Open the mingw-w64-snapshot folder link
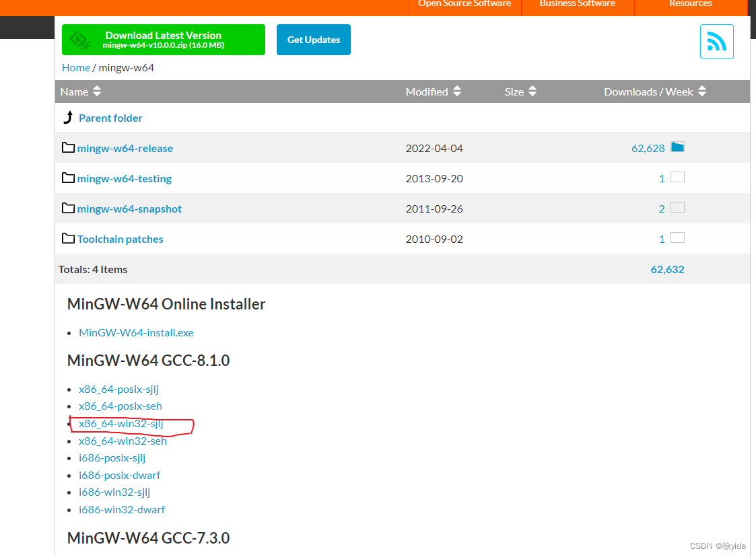Viewport: 756px width, 557px height. click(129, 209)
